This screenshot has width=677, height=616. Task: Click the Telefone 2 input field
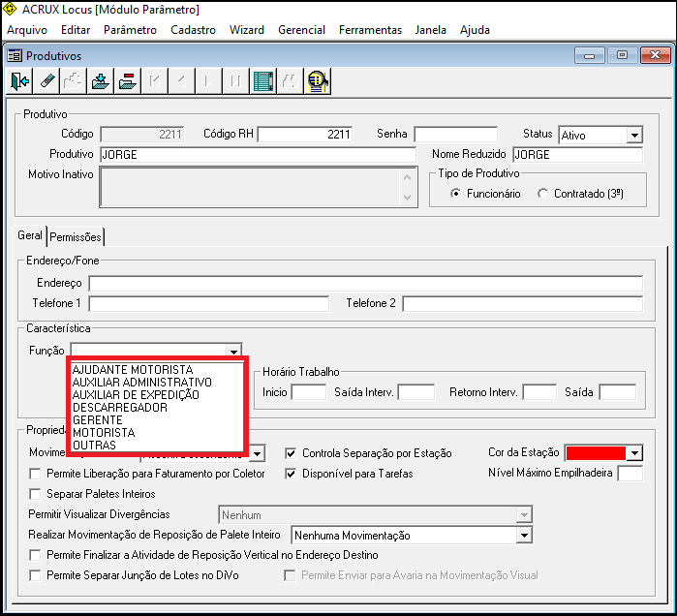[522, 304]
